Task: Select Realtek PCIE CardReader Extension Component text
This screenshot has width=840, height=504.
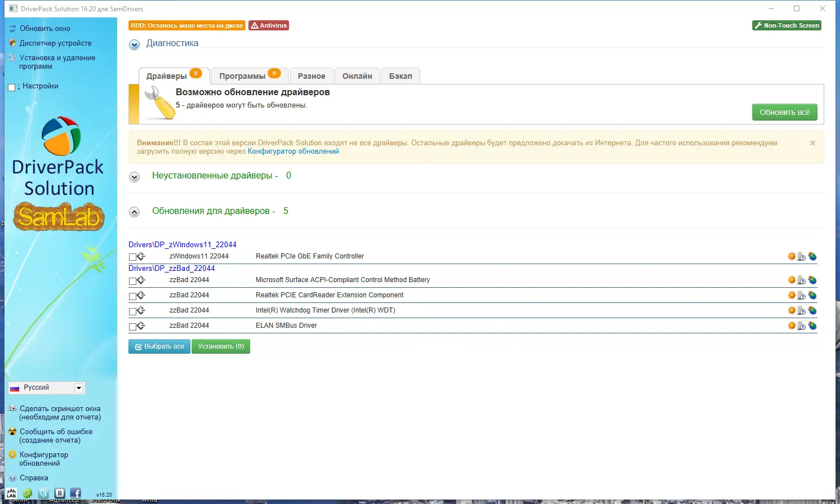Action: pos(330,295)
